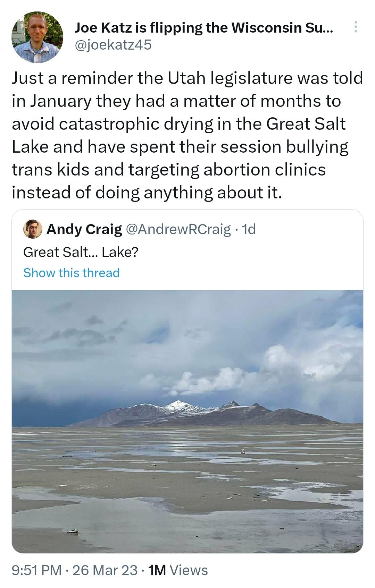Click the 26 Mar 23 date
375x588 pixels.
tap(105, 570)
